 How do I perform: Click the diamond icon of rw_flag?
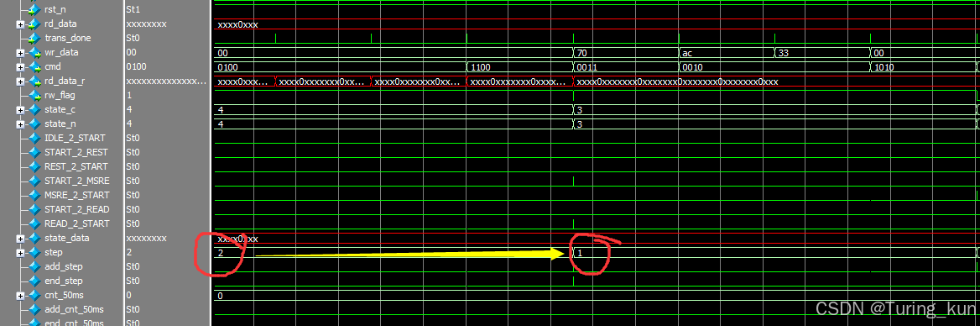[x=34, y=96]
